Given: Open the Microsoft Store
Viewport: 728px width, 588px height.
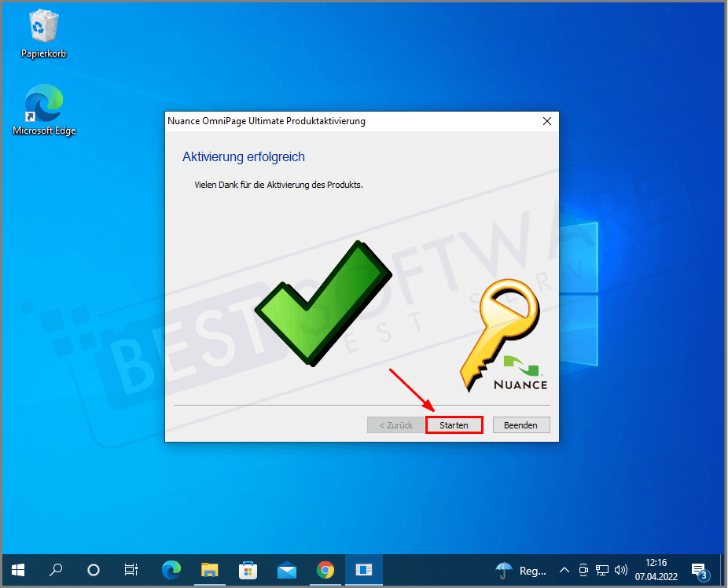Looking at the screenshot, I should tap(248, 569).
